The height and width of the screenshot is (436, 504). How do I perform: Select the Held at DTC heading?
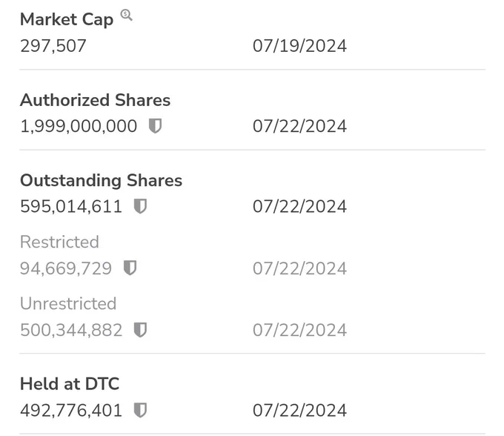[70, 384]
